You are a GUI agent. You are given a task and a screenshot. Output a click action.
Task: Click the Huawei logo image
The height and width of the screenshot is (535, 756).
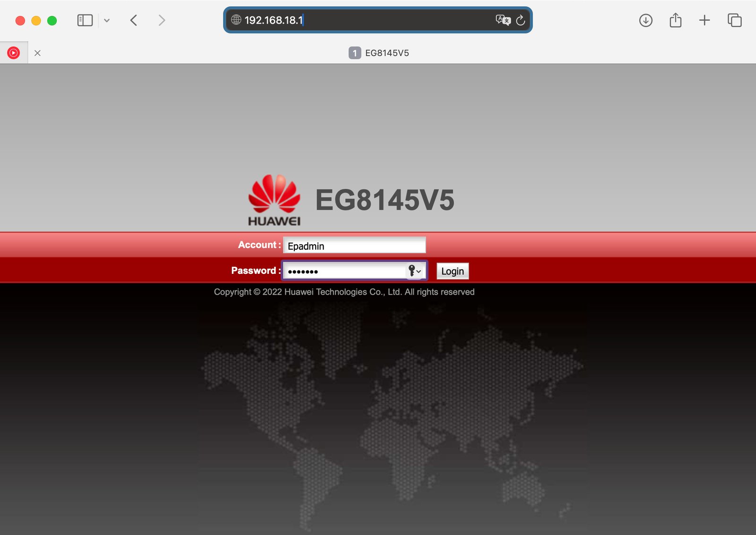tap(274, 200)
